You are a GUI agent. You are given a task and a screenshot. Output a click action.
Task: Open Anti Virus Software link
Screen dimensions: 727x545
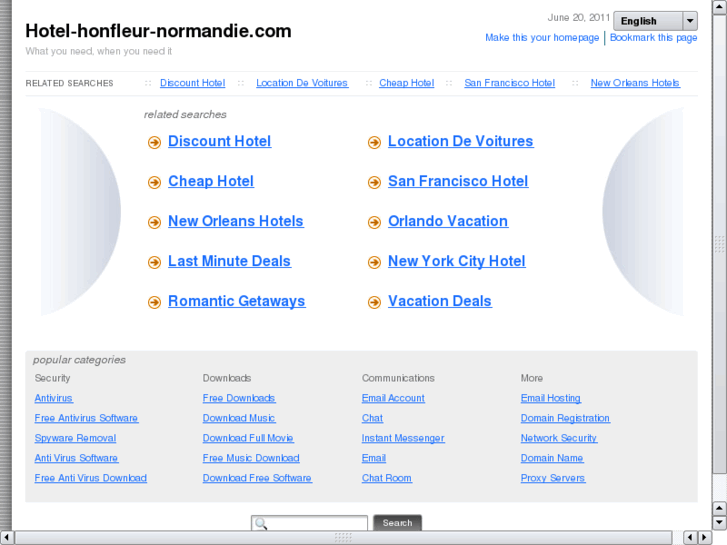tap(76, 458)
